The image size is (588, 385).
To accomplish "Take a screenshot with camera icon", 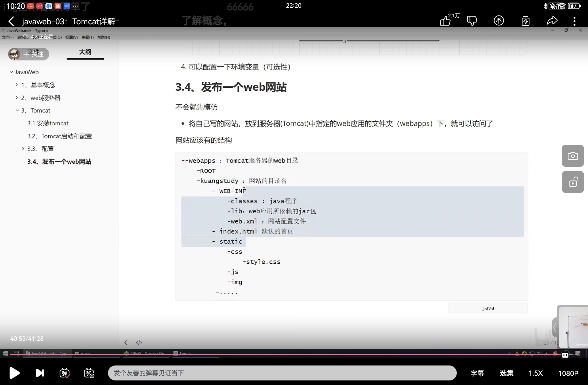I will coord(572,156).
